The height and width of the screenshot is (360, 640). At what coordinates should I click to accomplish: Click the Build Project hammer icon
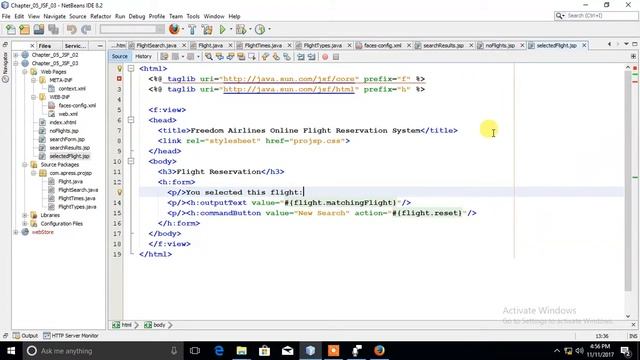[192, 29]
